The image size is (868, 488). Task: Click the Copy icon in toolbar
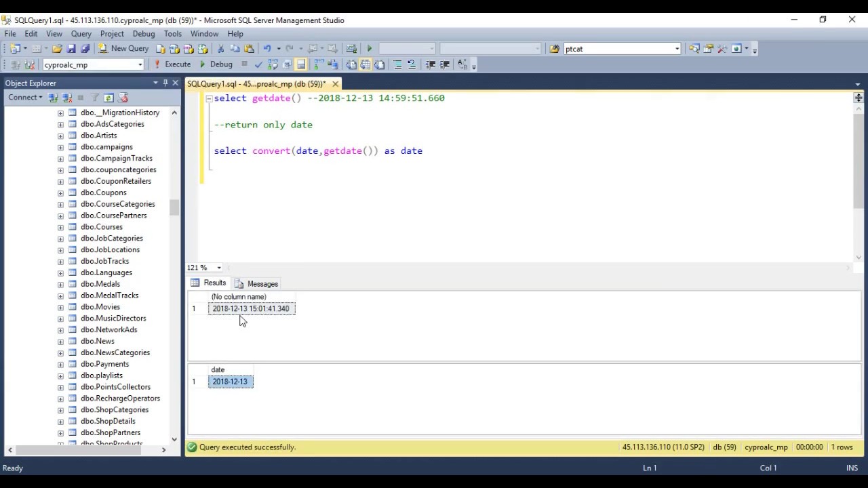pos(235,49)
